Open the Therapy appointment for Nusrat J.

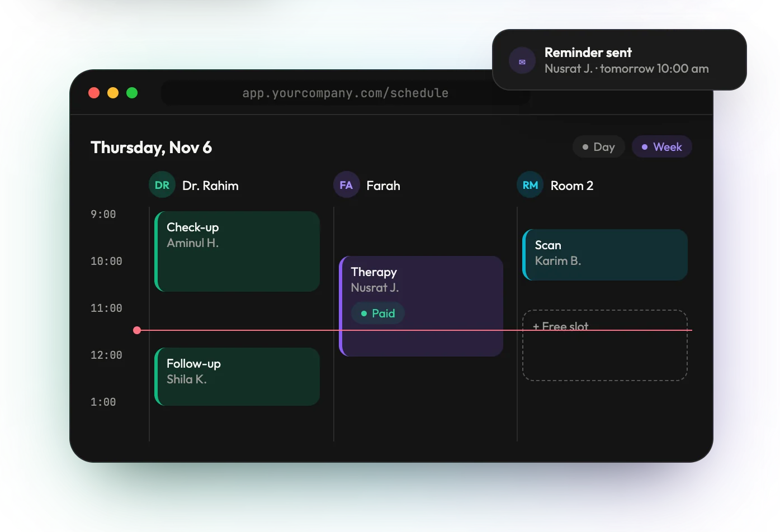(421, 306)
